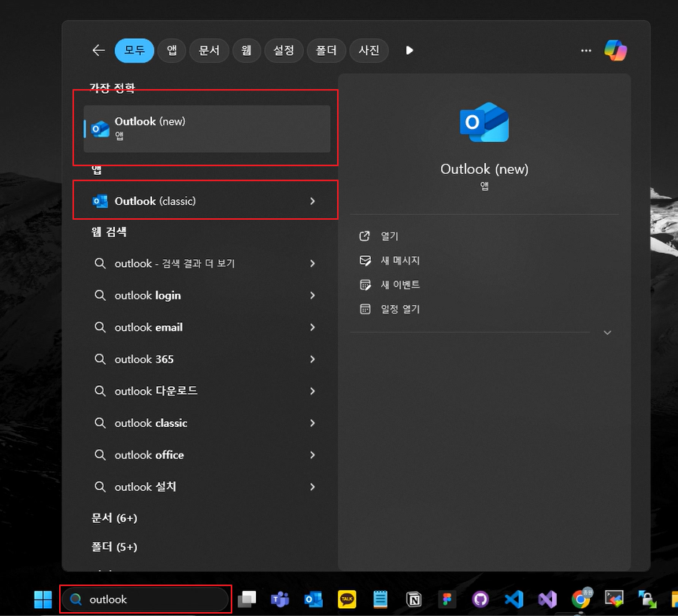Switch to the 문서 filter tab

click(x=209, y=50)
